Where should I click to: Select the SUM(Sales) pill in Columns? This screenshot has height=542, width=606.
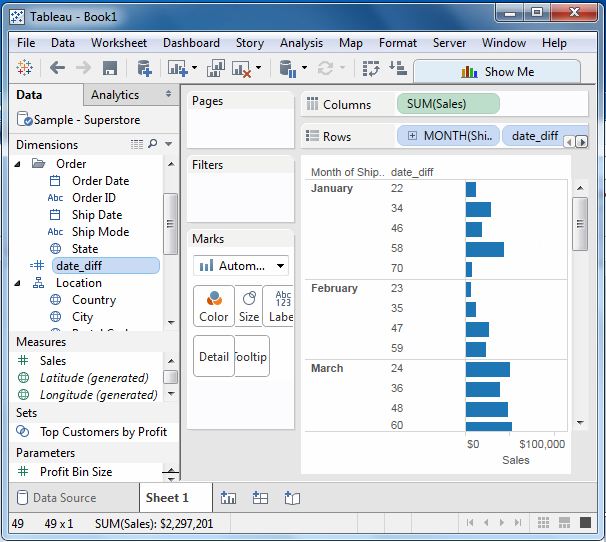[447, 104]
